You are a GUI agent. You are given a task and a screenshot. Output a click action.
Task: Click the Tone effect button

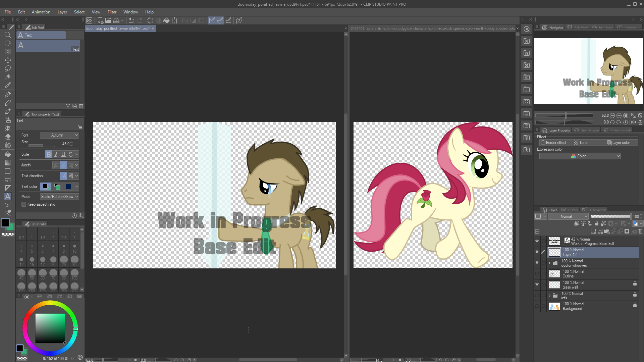coord(581,143)
